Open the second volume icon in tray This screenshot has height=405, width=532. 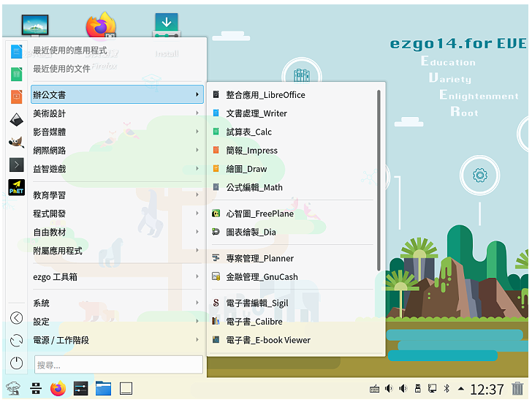coord(403,388)
